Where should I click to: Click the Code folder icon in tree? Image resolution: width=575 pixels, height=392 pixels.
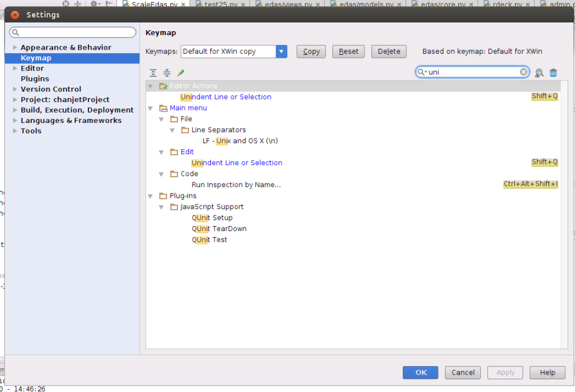(174, 174)
